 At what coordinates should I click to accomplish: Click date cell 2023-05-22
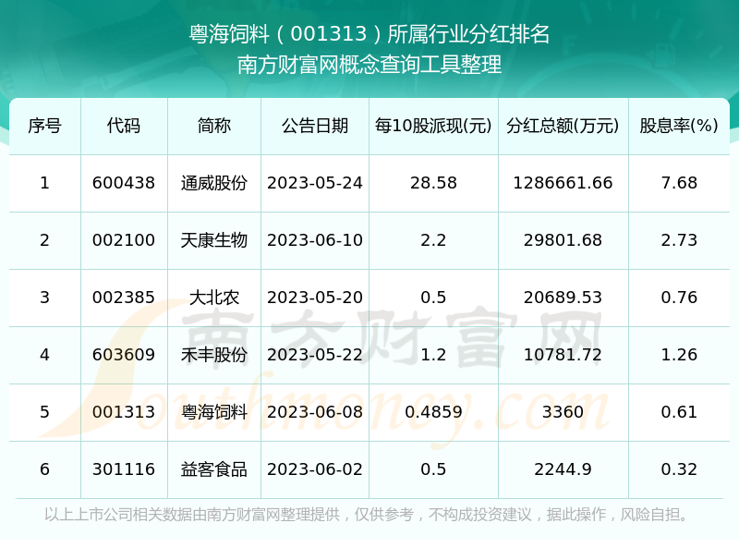(315, 355)
